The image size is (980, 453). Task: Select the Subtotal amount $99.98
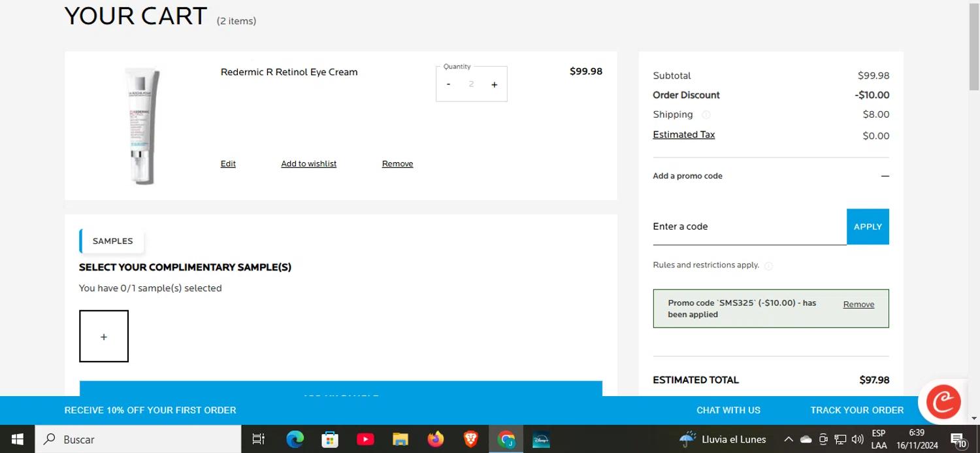(874, 76)
